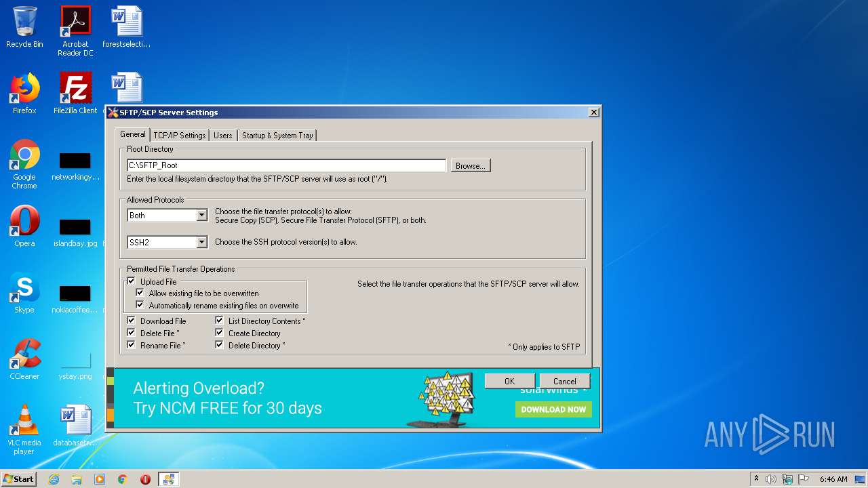Launch Firefox from the desktop

click(24, 94)
